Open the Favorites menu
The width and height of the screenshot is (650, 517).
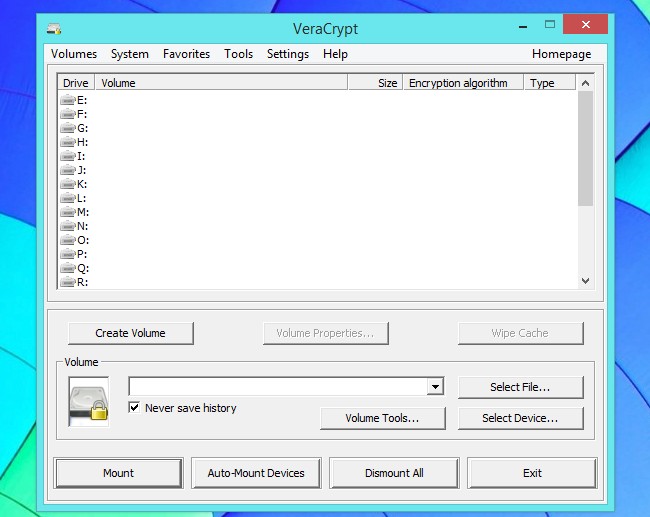(186, 54)
